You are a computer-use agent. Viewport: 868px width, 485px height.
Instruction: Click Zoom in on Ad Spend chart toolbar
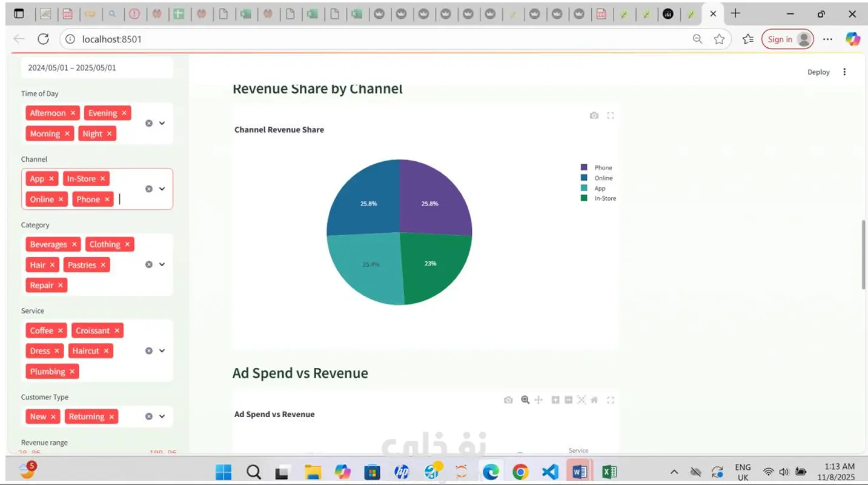click(x=555, y=400)
